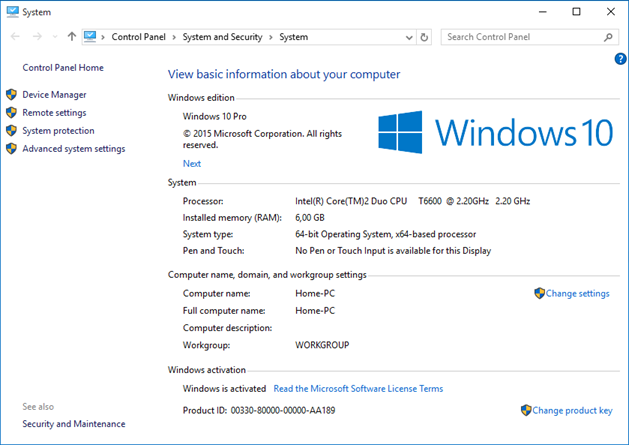
Task: Click the Home-PC computer name value
Action: click(315, 294)
